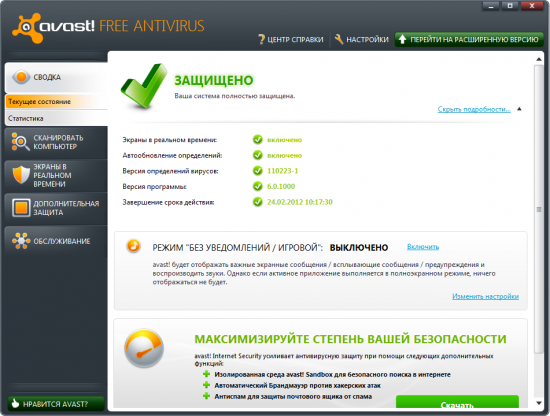Select the Текущее состояние tab
Viewport: 550px width, 416px height.
pyautogui.click(x=56, y=101)
